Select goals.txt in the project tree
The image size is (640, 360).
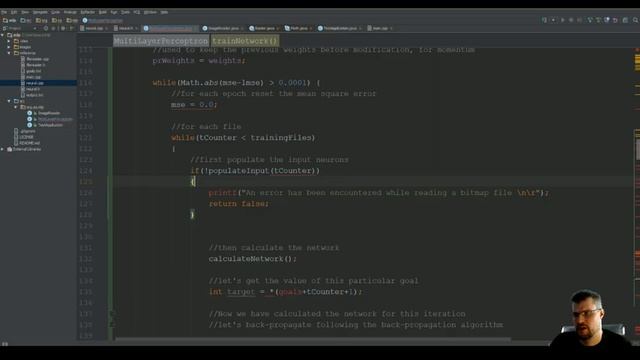[33, 71]
